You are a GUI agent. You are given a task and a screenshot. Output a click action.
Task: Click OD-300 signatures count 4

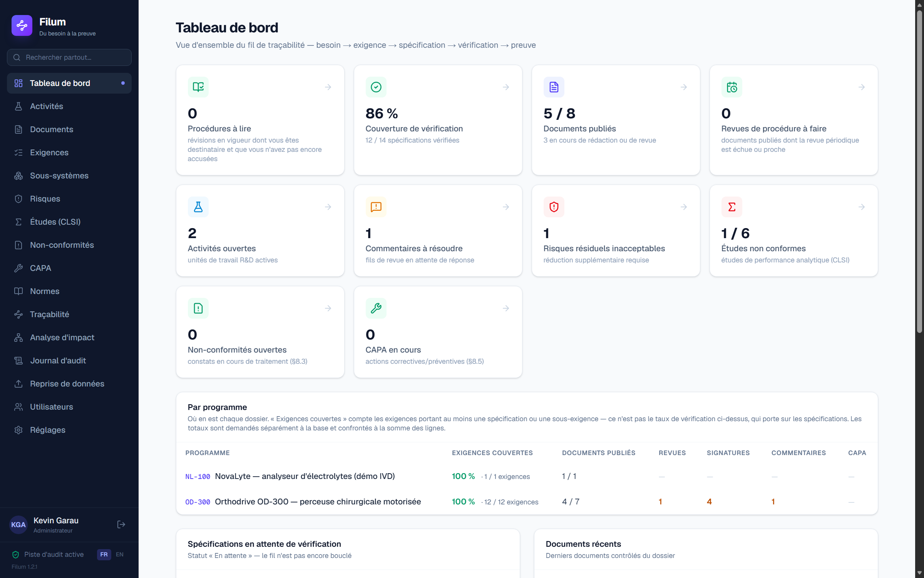[x=709, y=502]
